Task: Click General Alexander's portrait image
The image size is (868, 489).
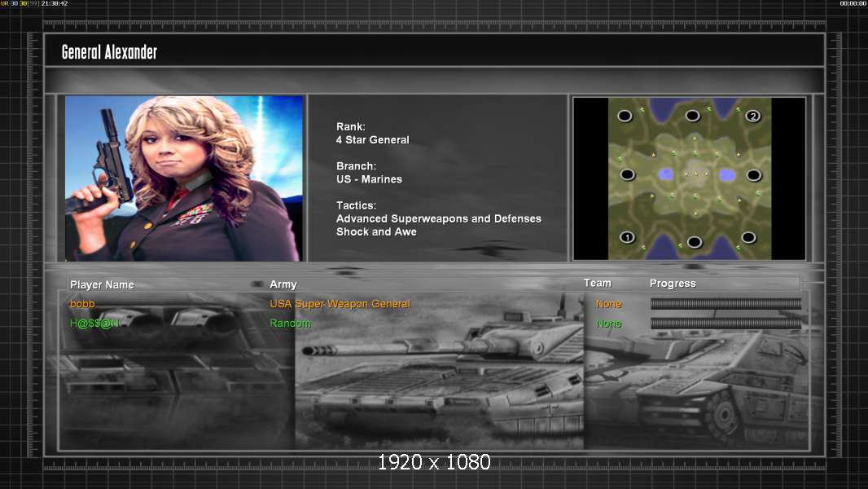Action: coord(184,178)
